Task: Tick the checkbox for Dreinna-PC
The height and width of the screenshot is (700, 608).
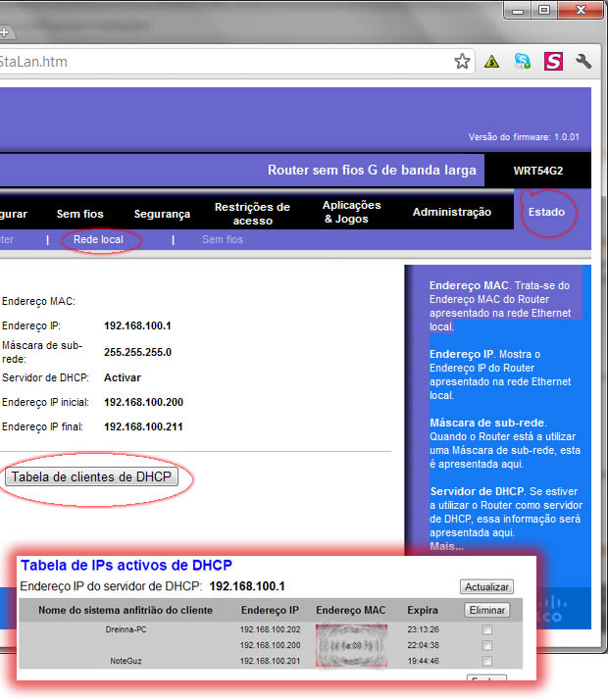Action: tap(487, 630)
